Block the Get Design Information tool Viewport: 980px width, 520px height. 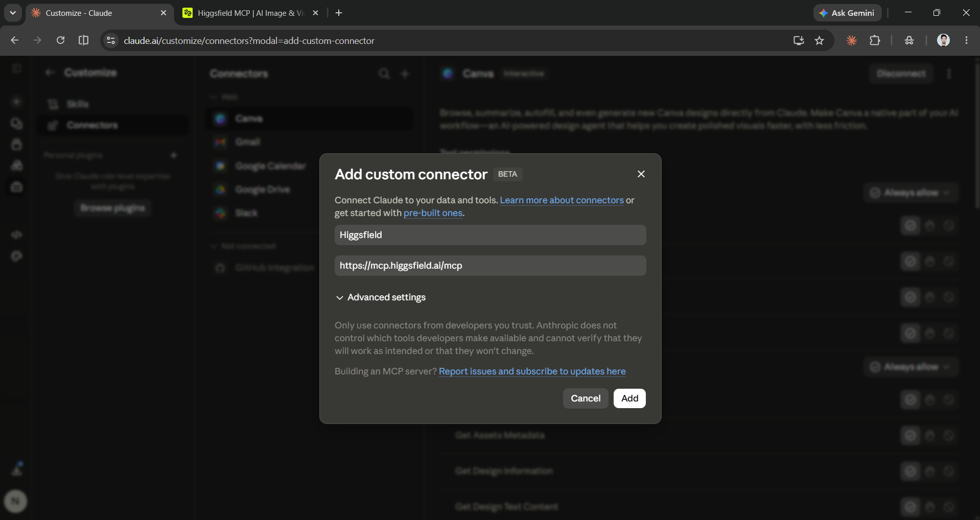tap(948, 471)
